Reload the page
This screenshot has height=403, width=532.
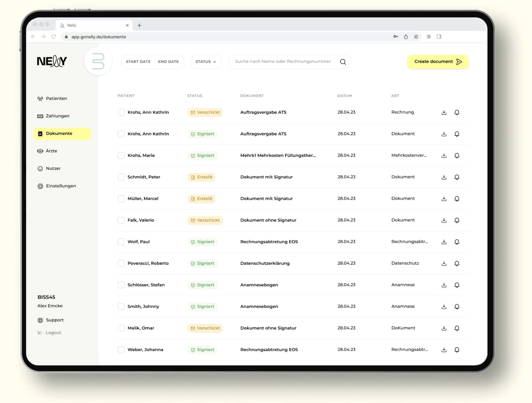53,37
